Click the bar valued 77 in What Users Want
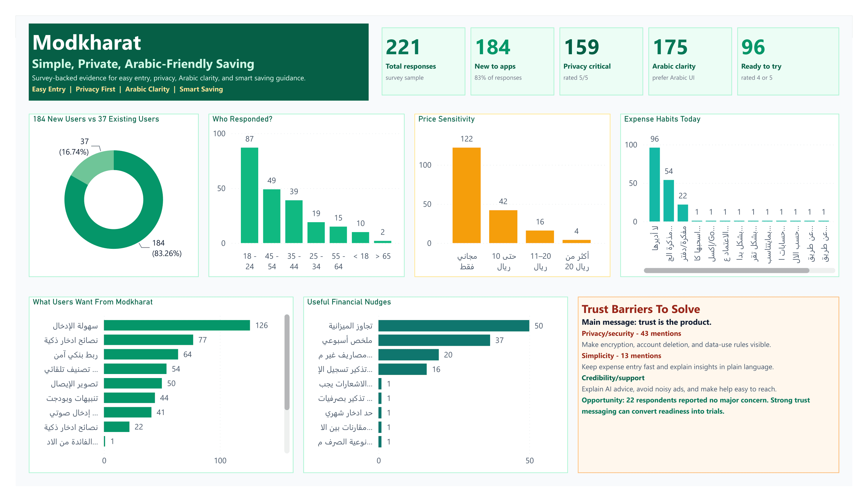Image resolution: width=868 pixels, height=502 pixels. [x=148, y=340]
